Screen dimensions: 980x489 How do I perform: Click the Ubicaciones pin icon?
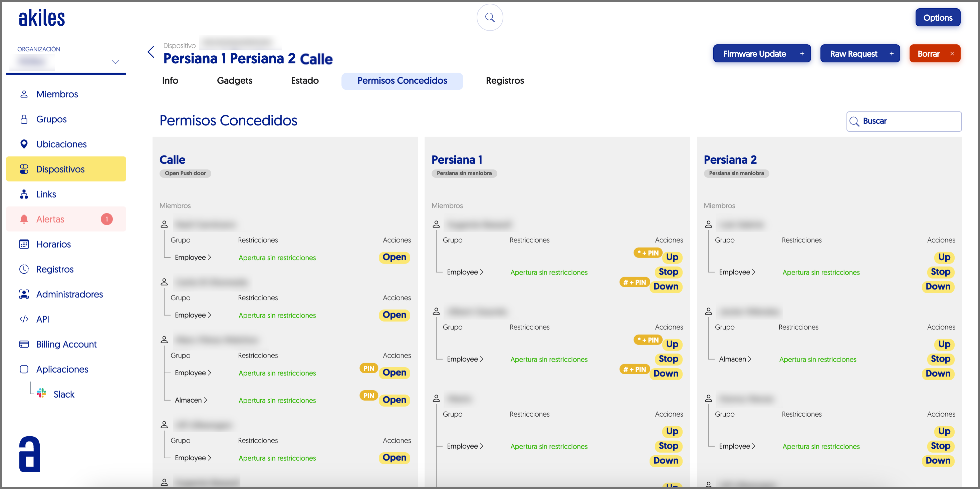[24, 144]
